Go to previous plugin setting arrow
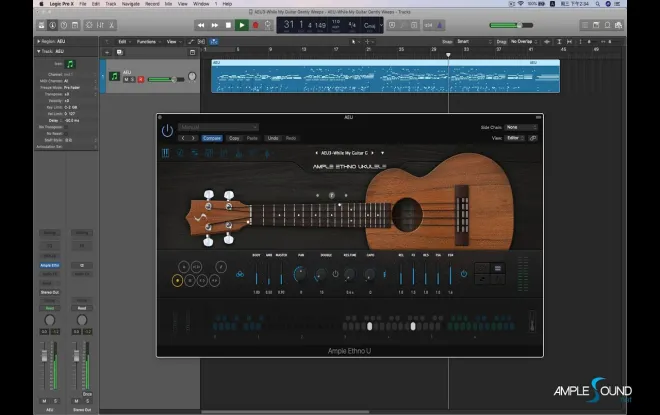Screen dimensions: 660x415 (183, 138)
